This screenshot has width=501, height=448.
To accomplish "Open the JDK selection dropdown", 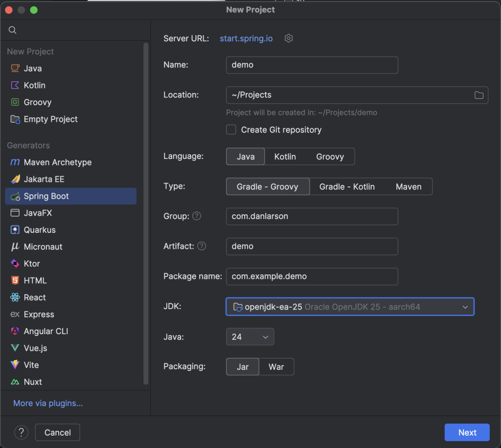I will (350, 307).
